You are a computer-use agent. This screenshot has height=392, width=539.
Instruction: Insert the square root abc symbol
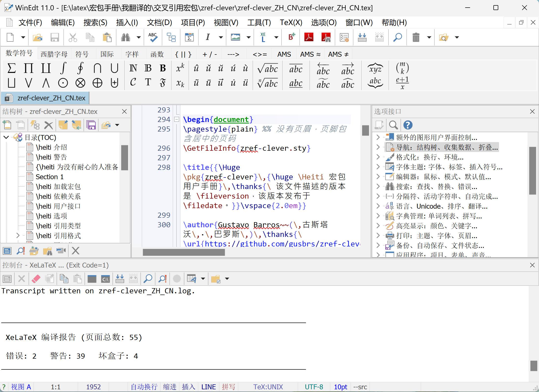point(268,68)
